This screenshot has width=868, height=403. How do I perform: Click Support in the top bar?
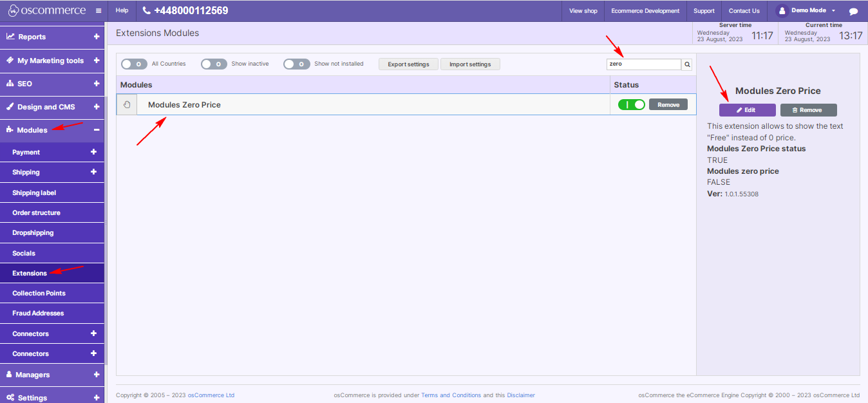pyautogui.click(x=704, y=11)
